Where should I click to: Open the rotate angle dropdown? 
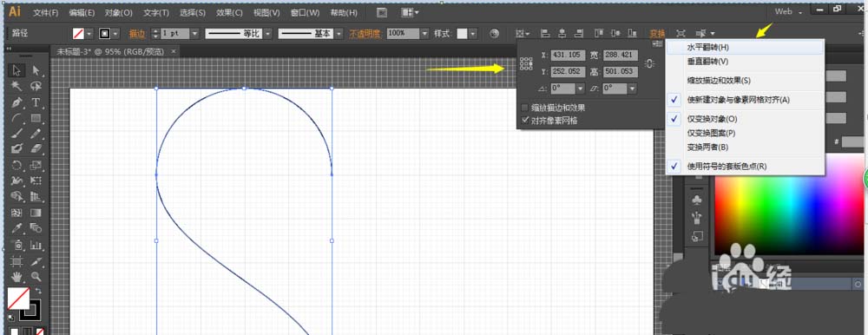580,89
